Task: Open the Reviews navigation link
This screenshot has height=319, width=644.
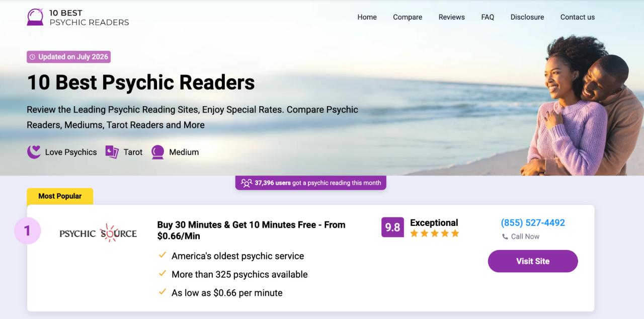Action: (x=451, y=17)
